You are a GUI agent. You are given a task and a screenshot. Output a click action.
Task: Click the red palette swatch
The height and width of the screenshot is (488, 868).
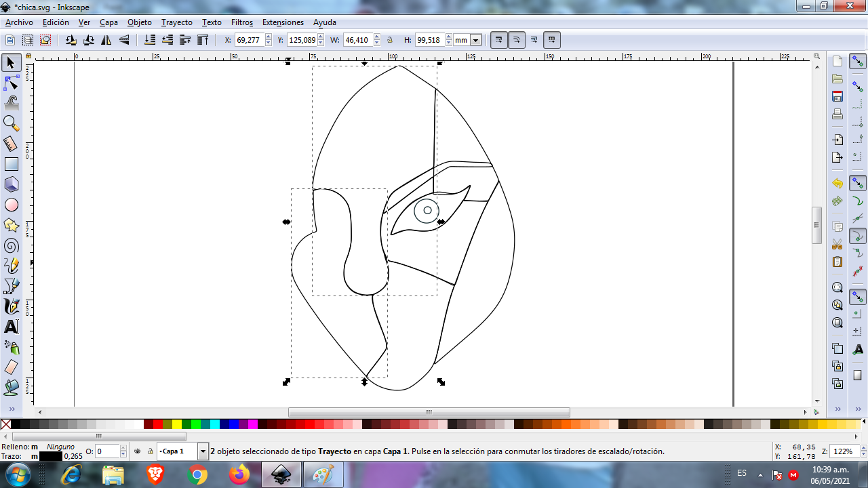click(158, 424)
